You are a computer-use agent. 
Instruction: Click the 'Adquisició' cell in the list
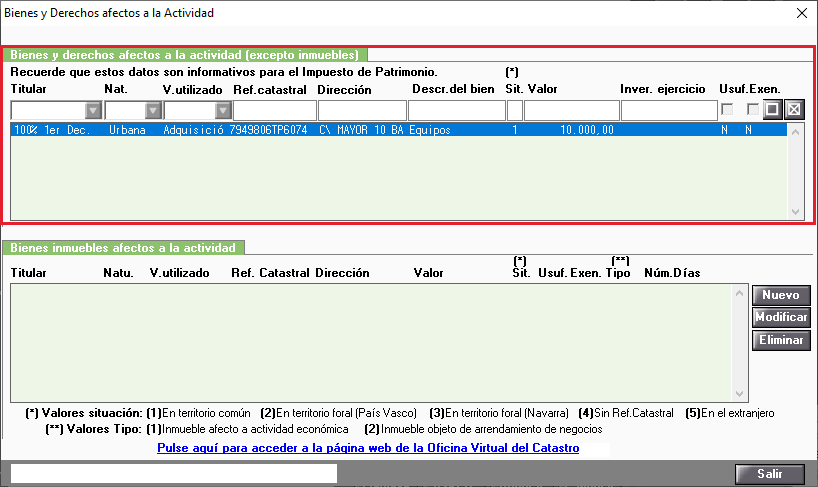(x=193, y=130)
